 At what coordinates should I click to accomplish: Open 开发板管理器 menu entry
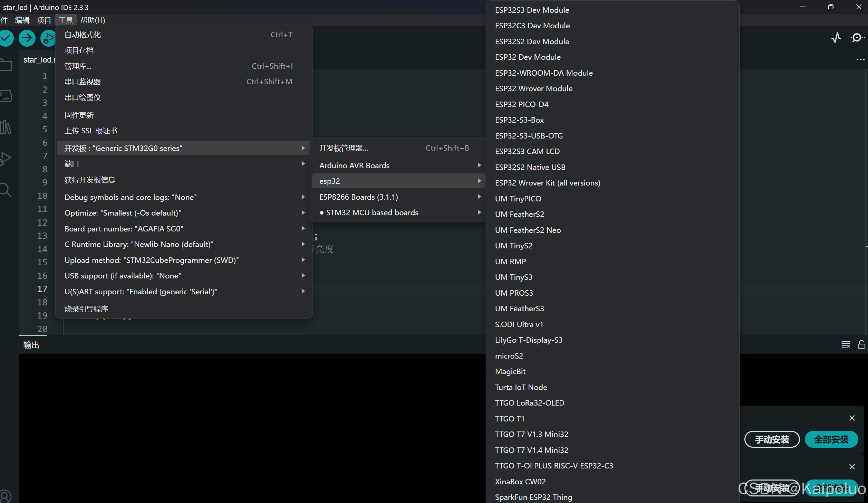(x=344, y=148)
